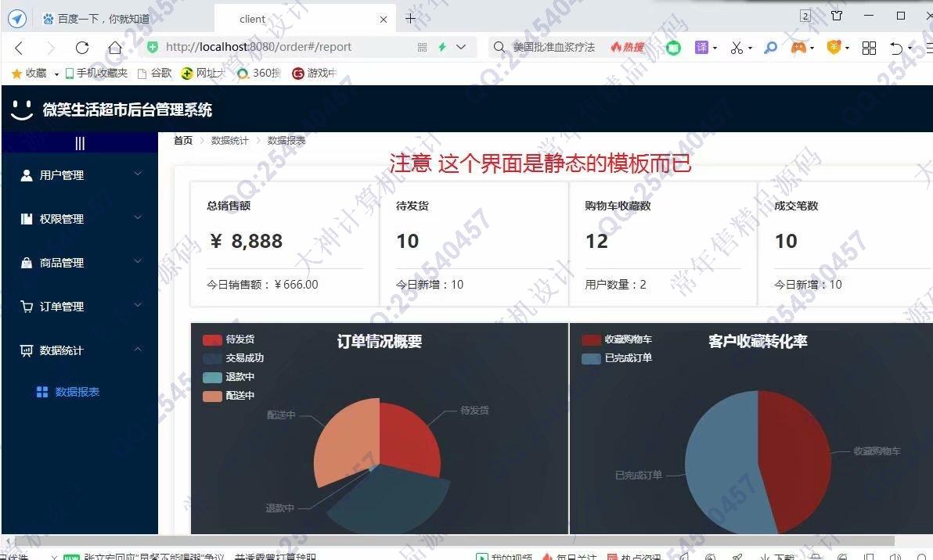Toggle 收藏购物车 legend swatch

592,339
